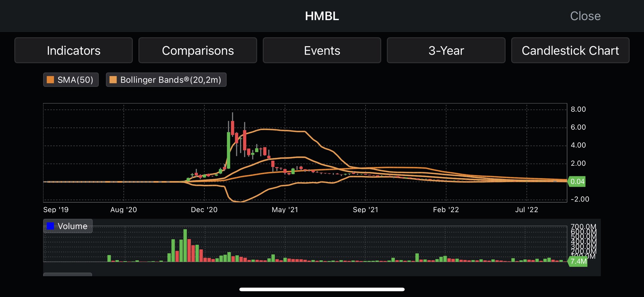Click the 2.00 price axis label
The width and height of the screenshot is (644, 297).
[578, 163]
